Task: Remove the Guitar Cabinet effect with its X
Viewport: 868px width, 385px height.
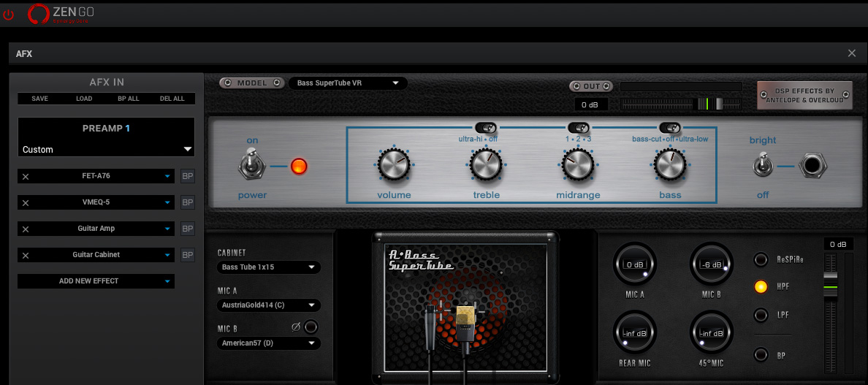Action: click(26, 256)
